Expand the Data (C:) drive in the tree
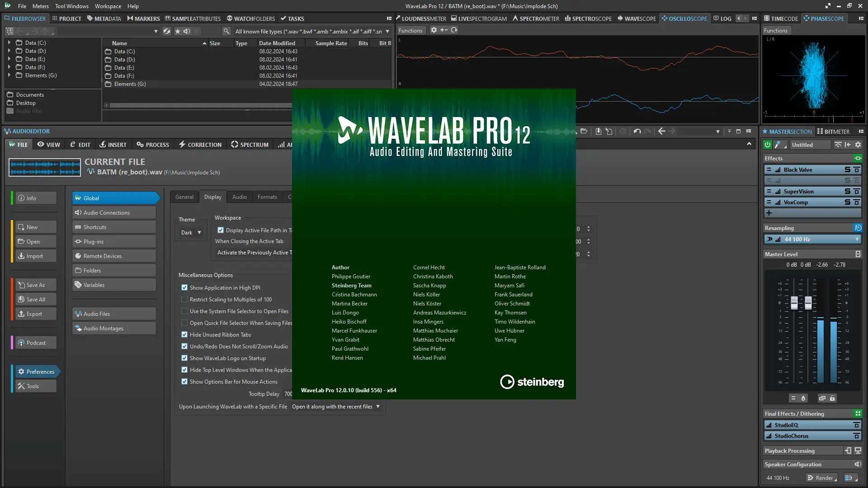Screen dimensions: 868x488 pos(9,42)
